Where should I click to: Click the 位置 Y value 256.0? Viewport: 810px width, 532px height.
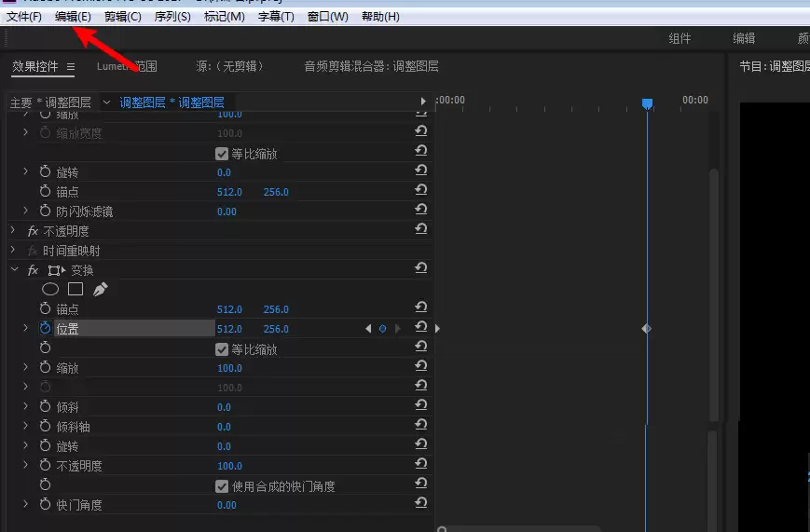tap(276, 329)
